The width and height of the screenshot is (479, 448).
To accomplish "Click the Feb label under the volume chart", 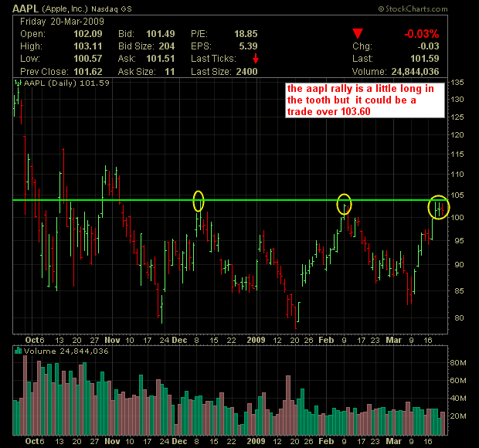I will [x=326, y=441].
